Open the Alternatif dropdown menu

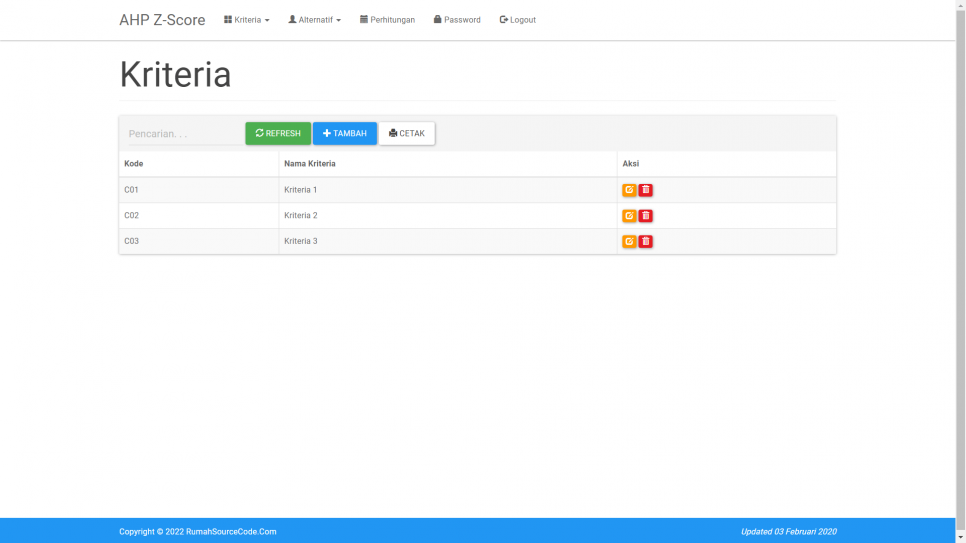(x=314, y=20)
